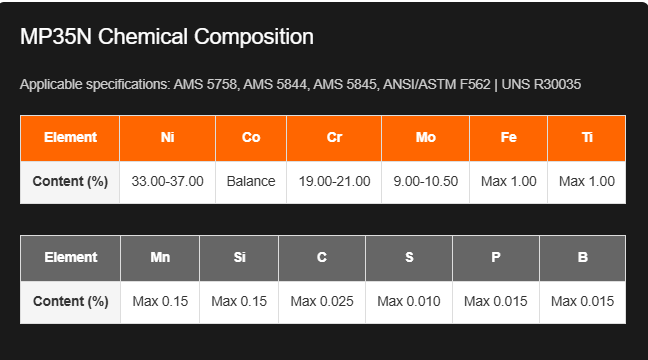Click the gray S header cell
648x360 pixels.
pos(409,258)
